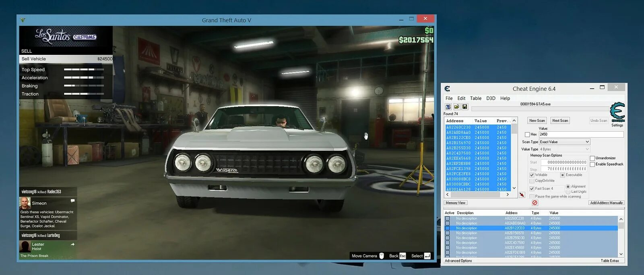644x275 pixels.
Task: Activate checkbox for address A82260C230 entry
Action: 447,219
